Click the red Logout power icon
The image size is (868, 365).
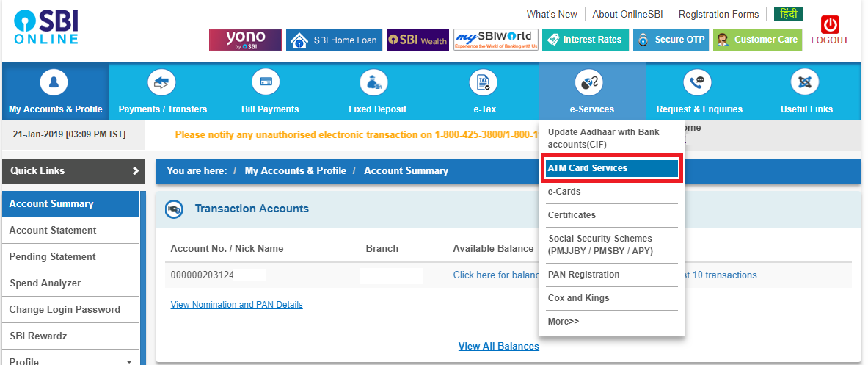coord(830,24)
